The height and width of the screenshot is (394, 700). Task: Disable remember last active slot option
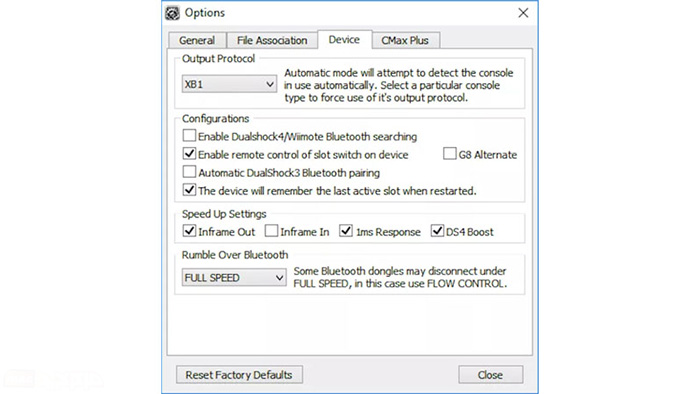189,190
